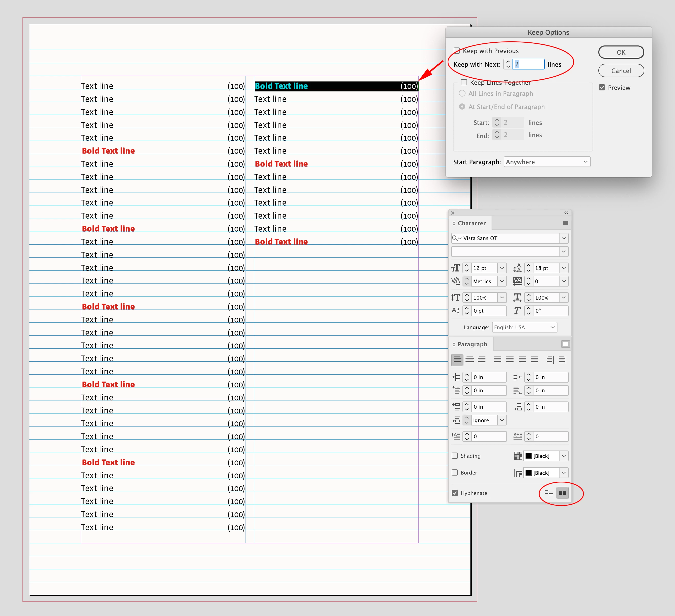Choose Justify all lines alignment icon
Screen dimensions: 675x616
tap(534, 360)
